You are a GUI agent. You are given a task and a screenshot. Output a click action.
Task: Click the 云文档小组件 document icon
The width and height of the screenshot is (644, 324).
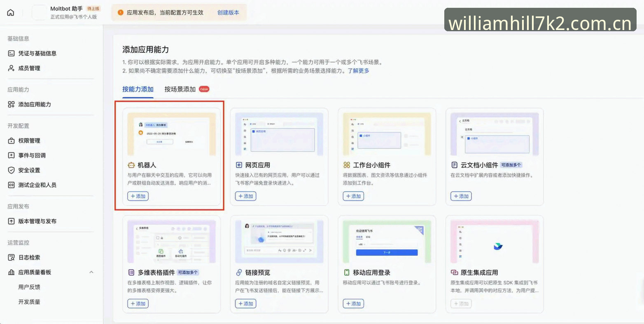pyautogui.click(x=455, y=165)
